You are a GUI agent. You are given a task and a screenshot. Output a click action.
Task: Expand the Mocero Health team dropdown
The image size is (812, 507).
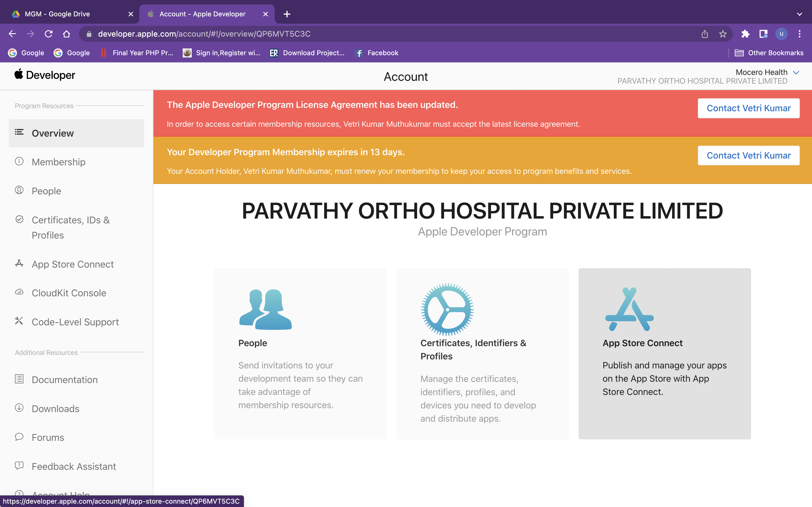coord(796,72)
